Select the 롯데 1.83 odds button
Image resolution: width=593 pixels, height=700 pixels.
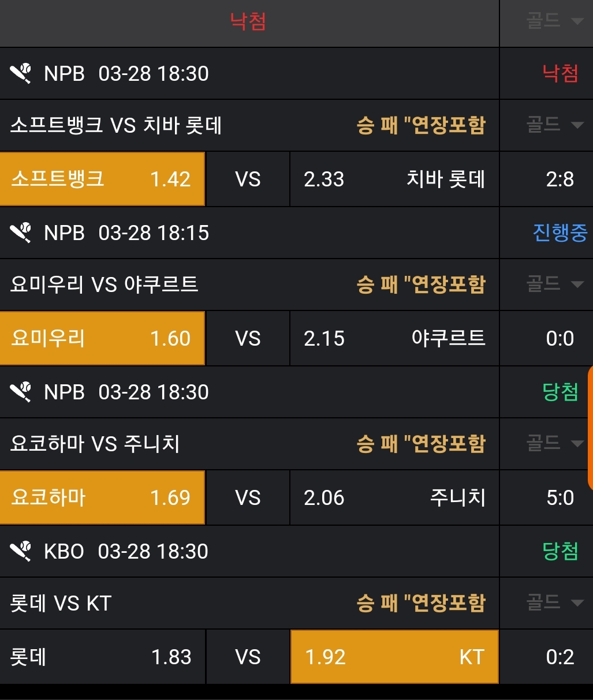pyautogui.click(x=102, y=657)
